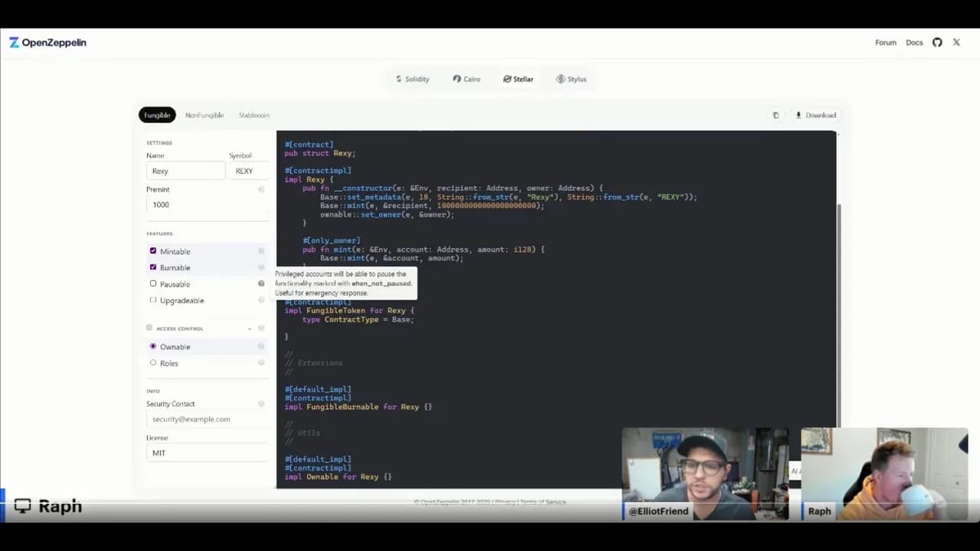
Task: Click "impl FungibleBurnable for Rexy {}" line
Action: [359, 407]
